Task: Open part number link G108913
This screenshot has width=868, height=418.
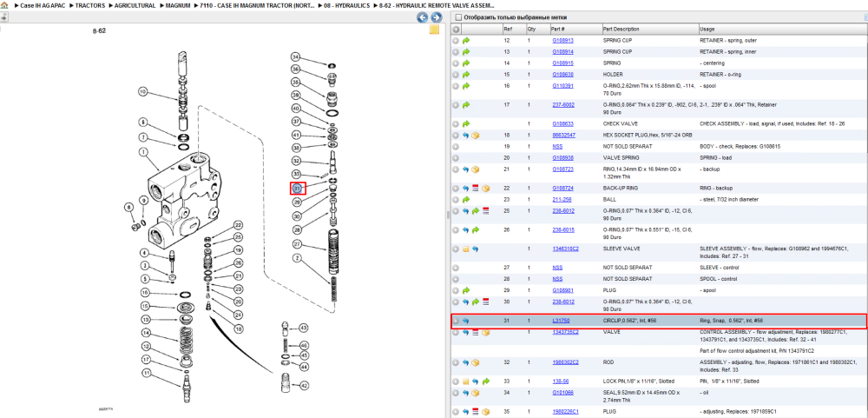Action: coord(563,41)
